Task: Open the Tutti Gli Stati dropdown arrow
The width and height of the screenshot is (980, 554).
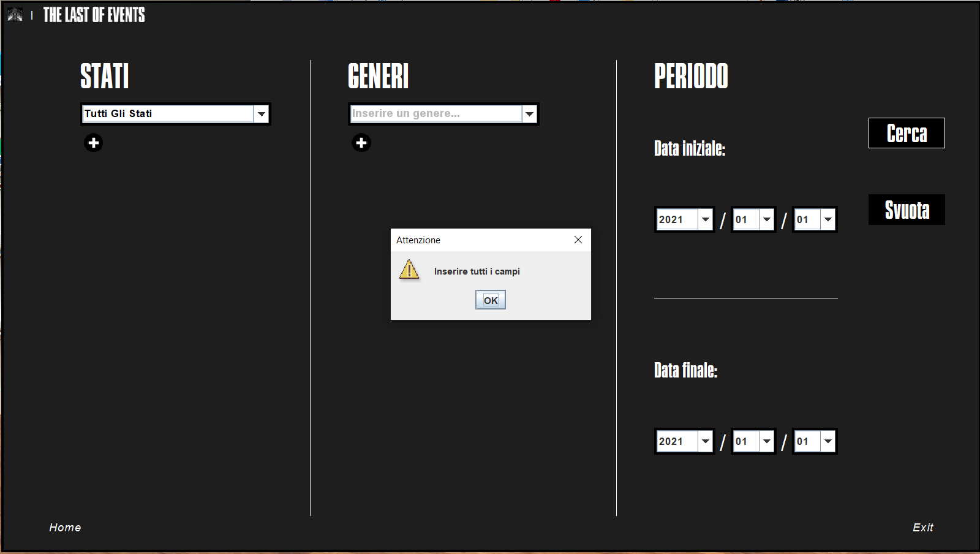Action: (x=262, y=114)
